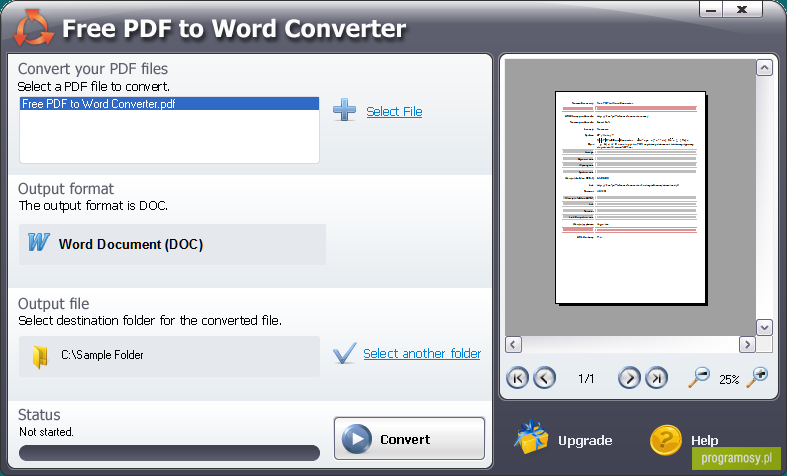
Task: Click the 25% zoom level text
Action: 729,380
